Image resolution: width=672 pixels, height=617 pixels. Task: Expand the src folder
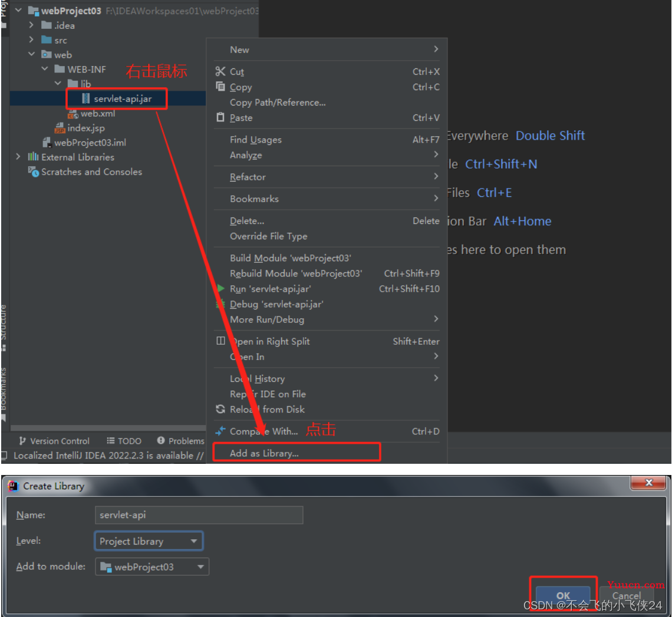click(31, 39)
